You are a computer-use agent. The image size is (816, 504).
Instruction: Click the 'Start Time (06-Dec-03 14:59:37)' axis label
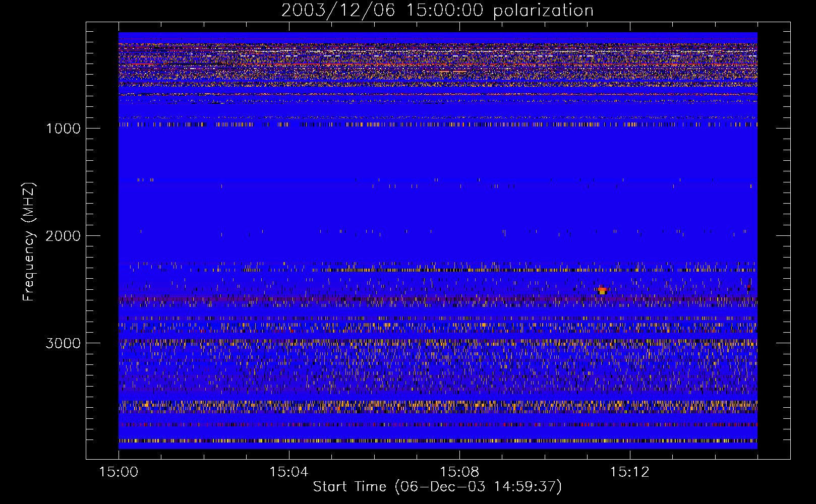click(x=437, y=487)
